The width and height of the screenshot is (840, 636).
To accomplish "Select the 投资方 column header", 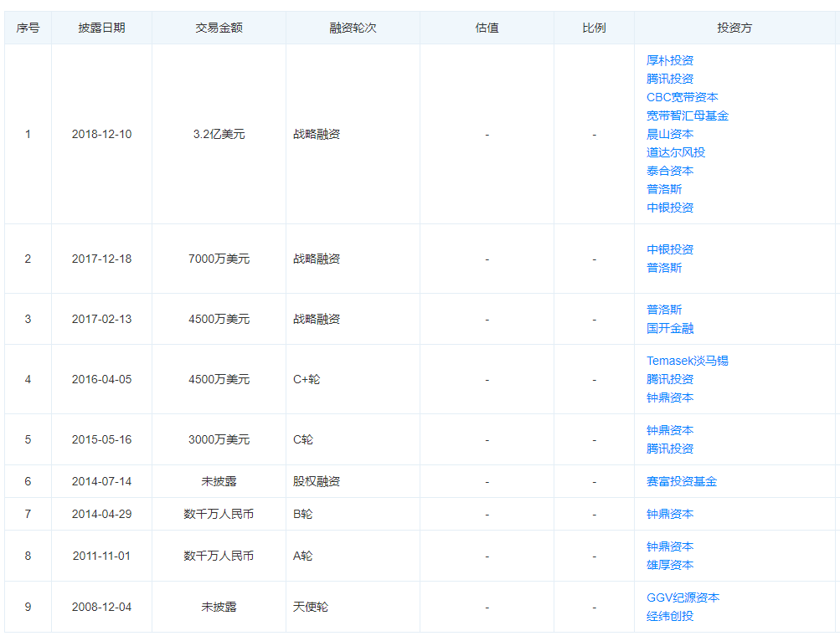I will pyautogui.click(x=734, y=28).
